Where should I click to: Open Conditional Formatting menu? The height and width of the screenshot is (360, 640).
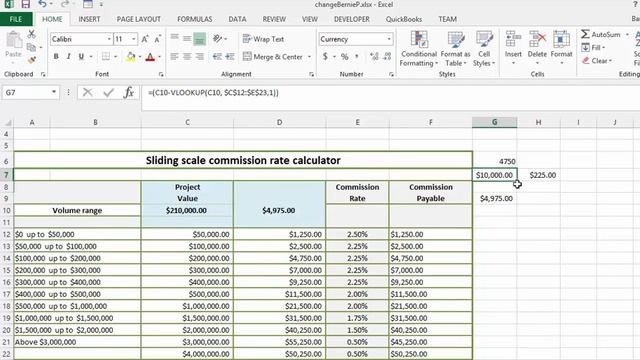[418, 49]
